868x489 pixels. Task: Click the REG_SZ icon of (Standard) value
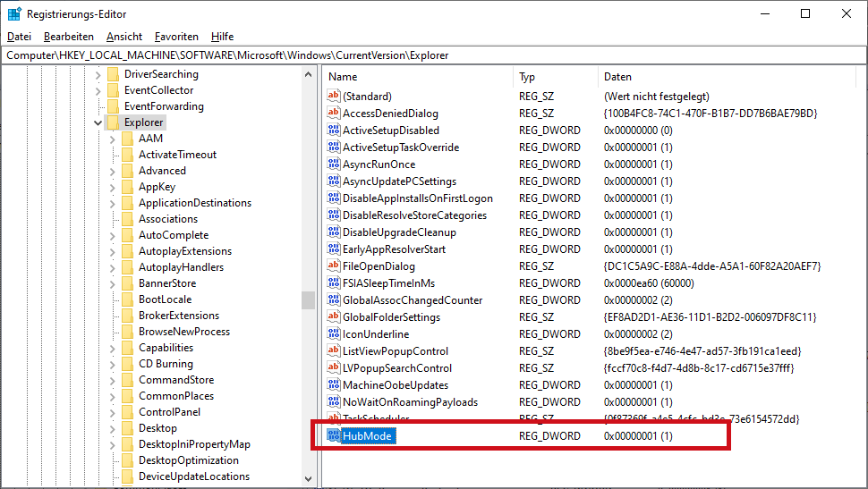[333, 96]
